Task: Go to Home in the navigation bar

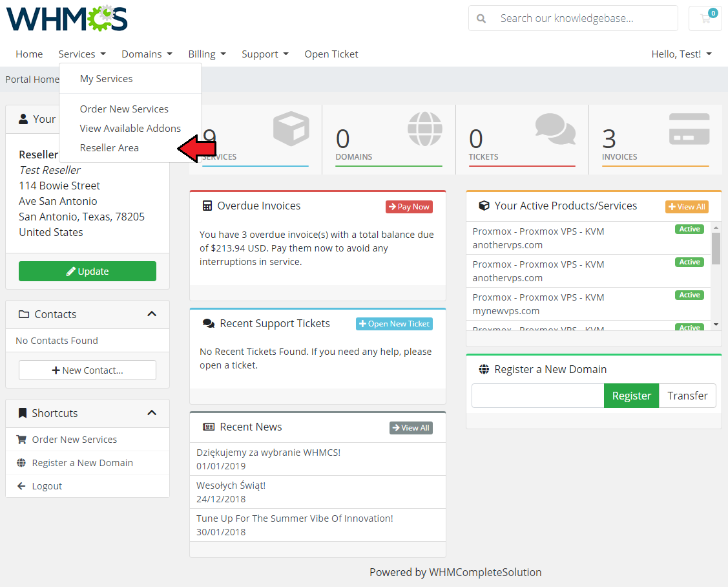Action: click(x=29, y=54)
